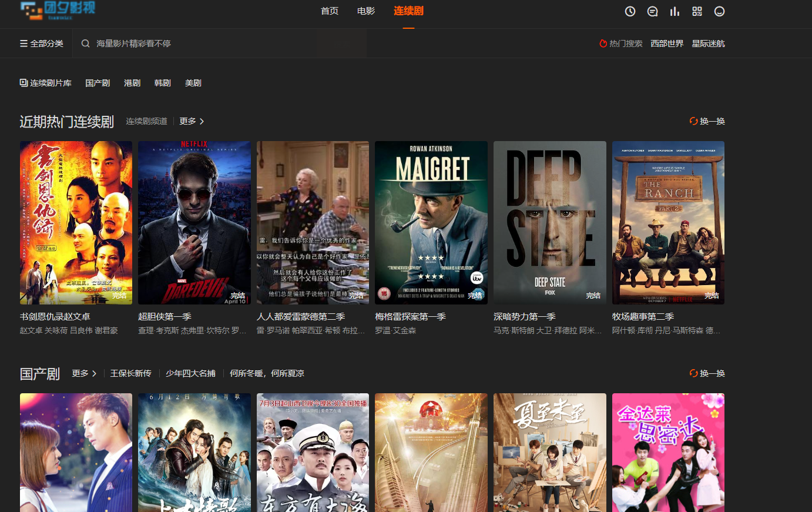The height and width of the screenshot is (512, 812).
Task: Open the grid apps icon in header
Action: [697, 11]
